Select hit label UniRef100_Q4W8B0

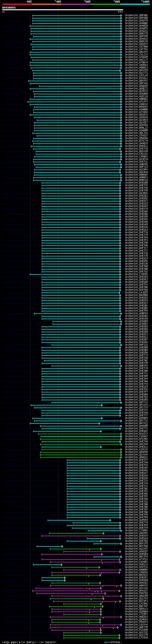pyautogui.click(x=136, y=570)
